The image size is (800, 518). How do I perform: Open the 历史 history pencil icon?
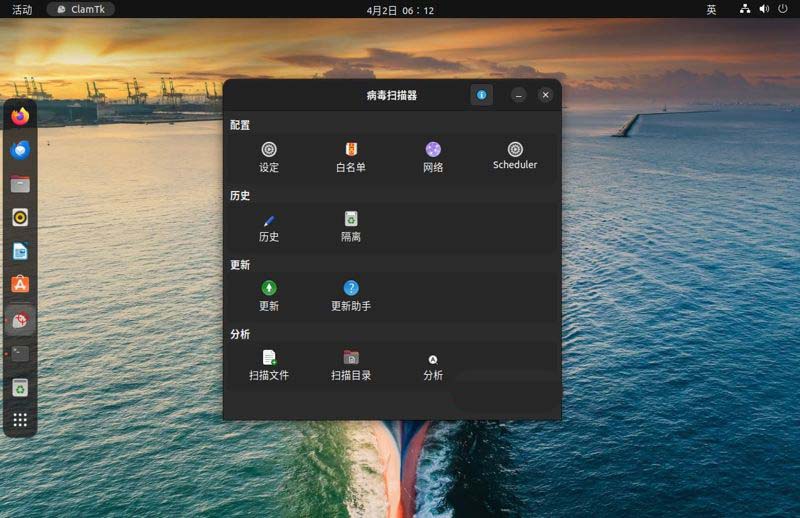[269, 220]
